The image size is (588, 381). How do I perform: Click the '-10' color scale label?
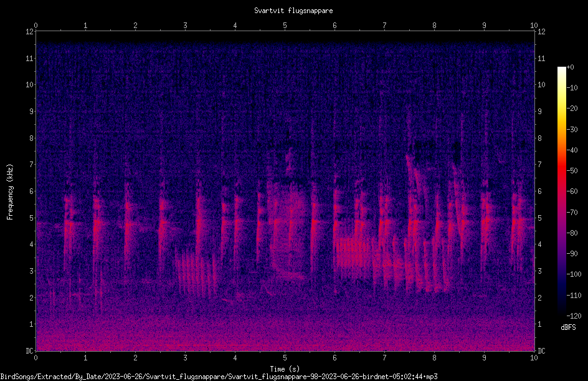click(572, 88)
